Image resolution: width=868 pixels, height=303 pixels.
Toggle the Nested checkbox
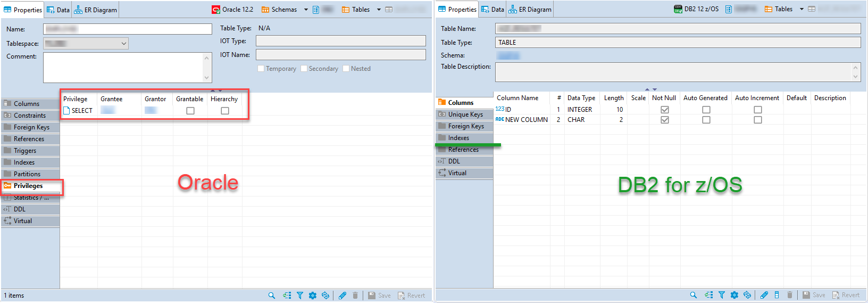pyautogui.click(x=346, y=69)
